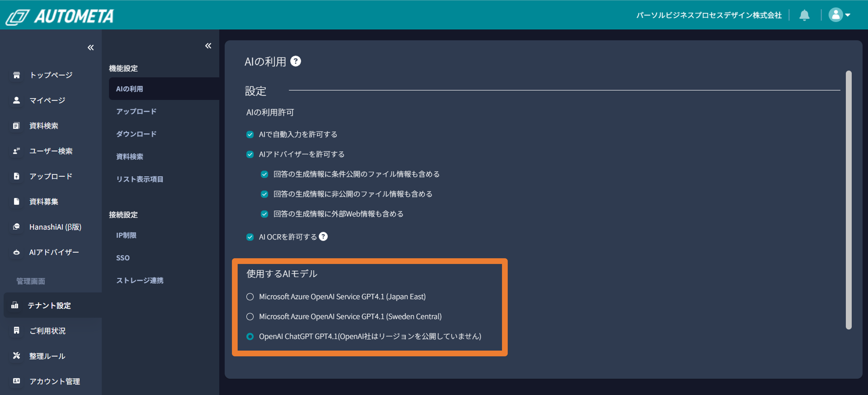The image size is (868, 395).
Task: Click the 使用するAIモデル heading
Action: tap(282, 274)
